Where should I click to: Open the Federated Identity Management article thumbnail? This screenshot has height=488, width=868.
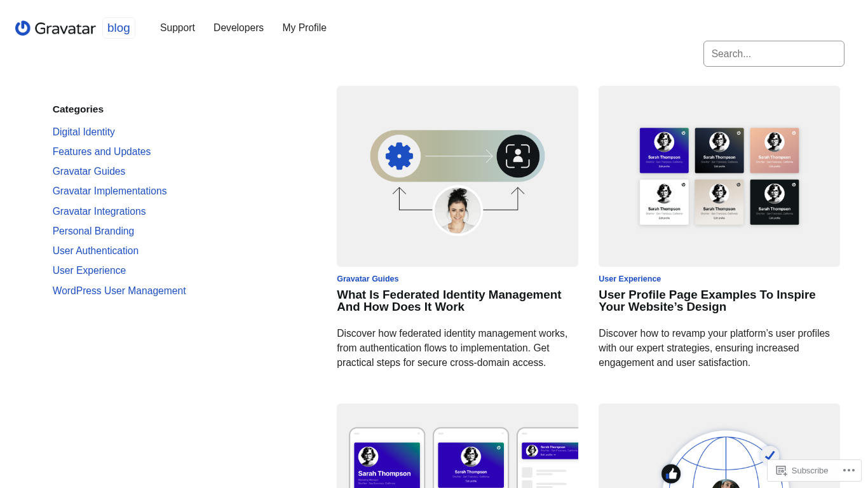tap(457, 176)
